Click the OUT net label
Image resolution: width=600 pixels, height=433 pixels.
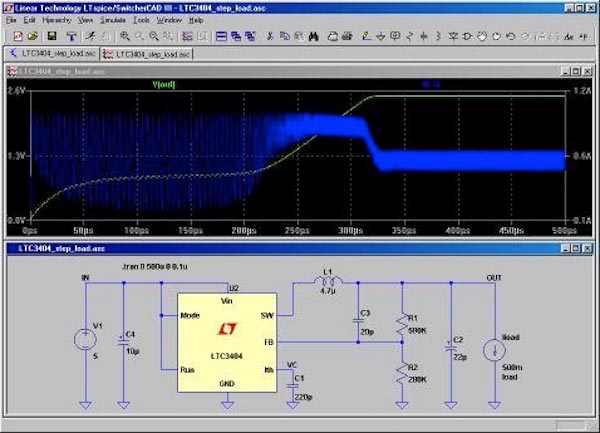[494, 278]
